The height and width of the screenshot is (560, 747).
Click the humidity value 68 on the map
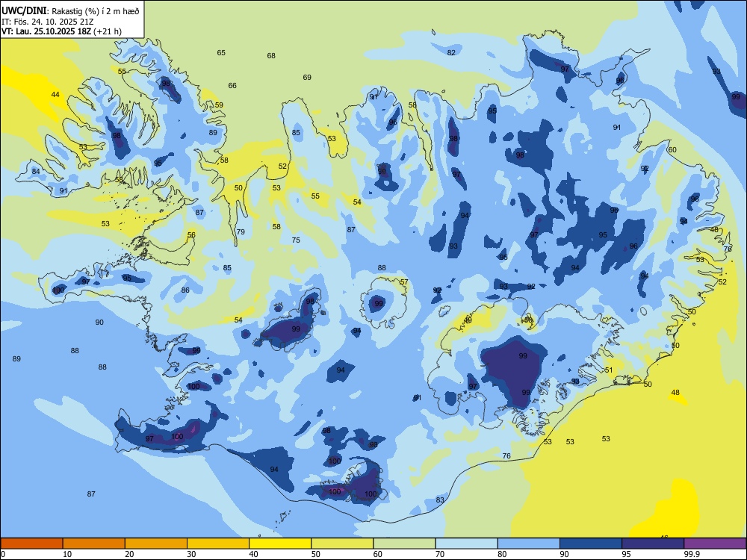pyautogui.click(x=271, y=56)
